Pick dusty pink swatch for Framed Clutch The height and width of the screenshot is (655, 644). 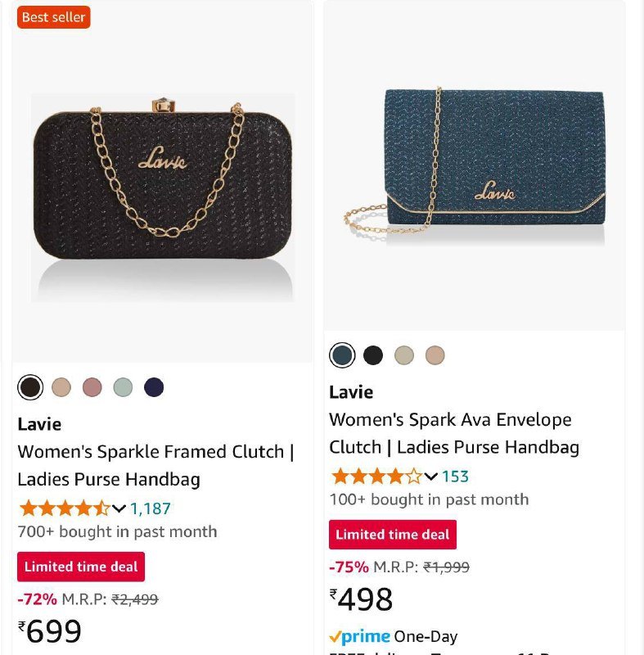(92, 387)
